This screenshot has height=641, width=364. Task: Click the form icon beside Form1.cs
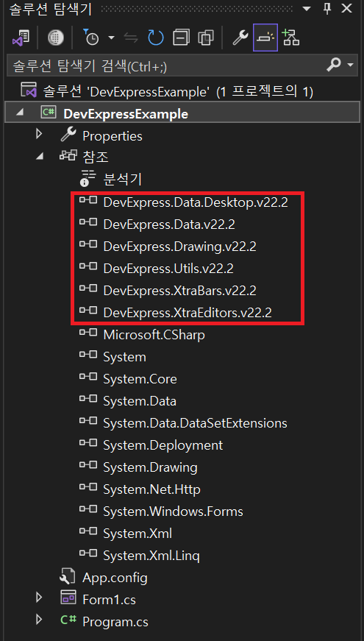tap(68, 598)
